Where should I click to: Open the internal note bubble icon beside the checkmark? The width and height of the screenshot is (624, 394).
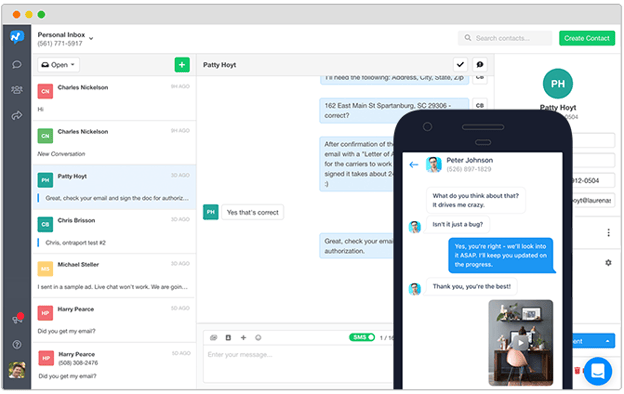click(x=480, y=64)
